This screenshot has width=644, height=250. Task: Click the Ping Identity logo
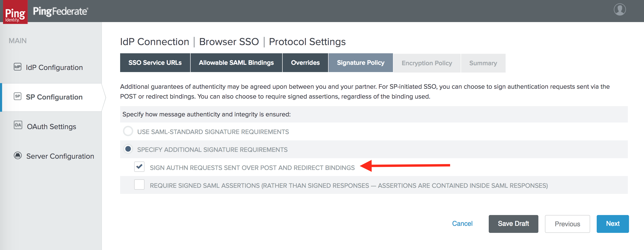pyautogui.click(x=15, y=11)
